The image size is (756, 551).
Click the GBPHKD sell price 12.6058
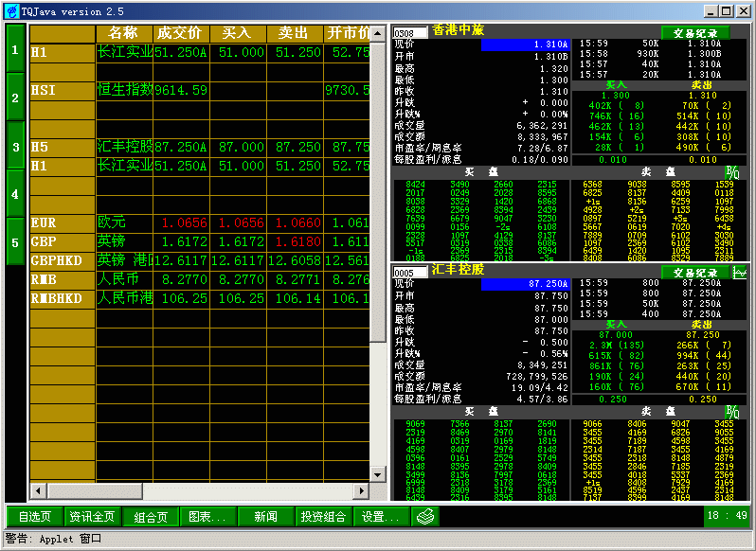pyautogui.click(x=295, y=260)
